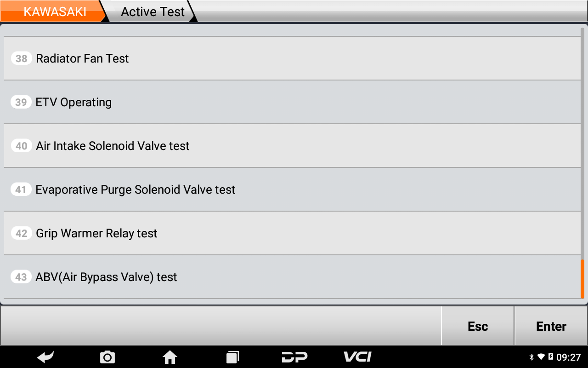Image resolution: width=588 pixels, height=368 pixels.
Task: Open Evaporative Purge Solenoid Valve test
Action: 292,190
